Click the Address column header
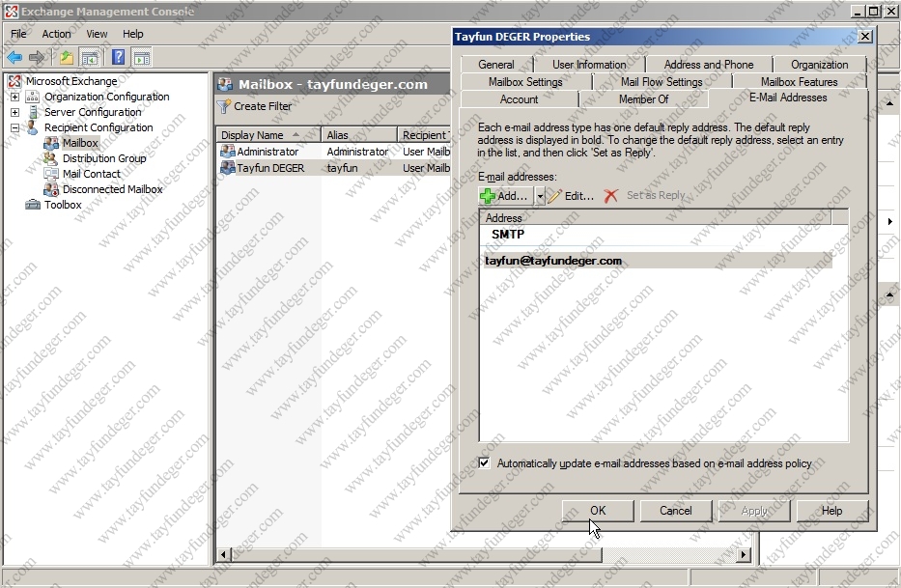The height and width of the screenshot is (588, 901). [x=655, y=218]
